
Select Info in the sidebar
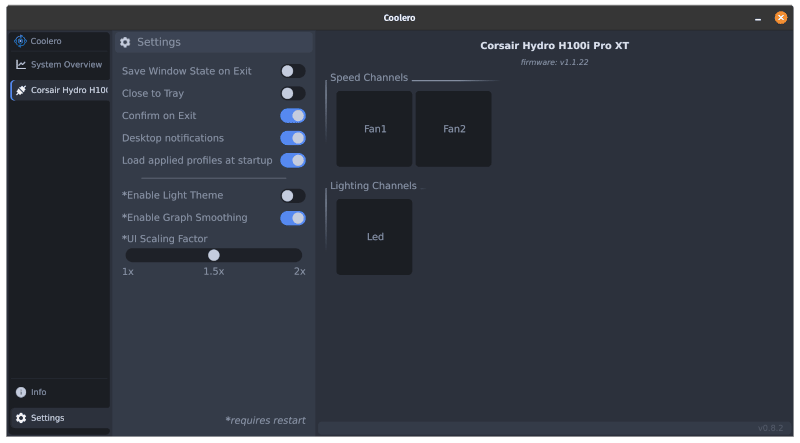pos(39,392)
